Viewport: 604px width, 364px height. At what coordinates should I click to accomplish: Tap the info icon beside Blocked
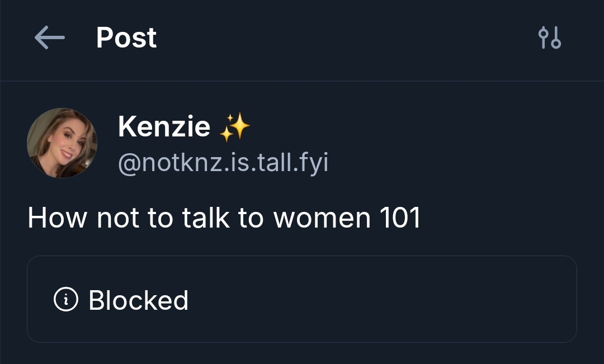(x=65, y=300)
